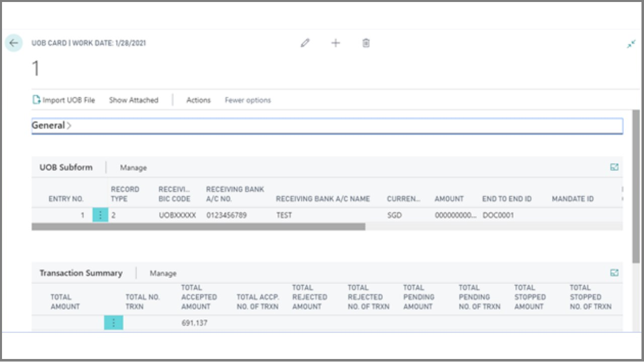Screen dimensions: 644x362
Task: Click the Entry No. column header
Action: pyautogui.click(x=66, y=199)
